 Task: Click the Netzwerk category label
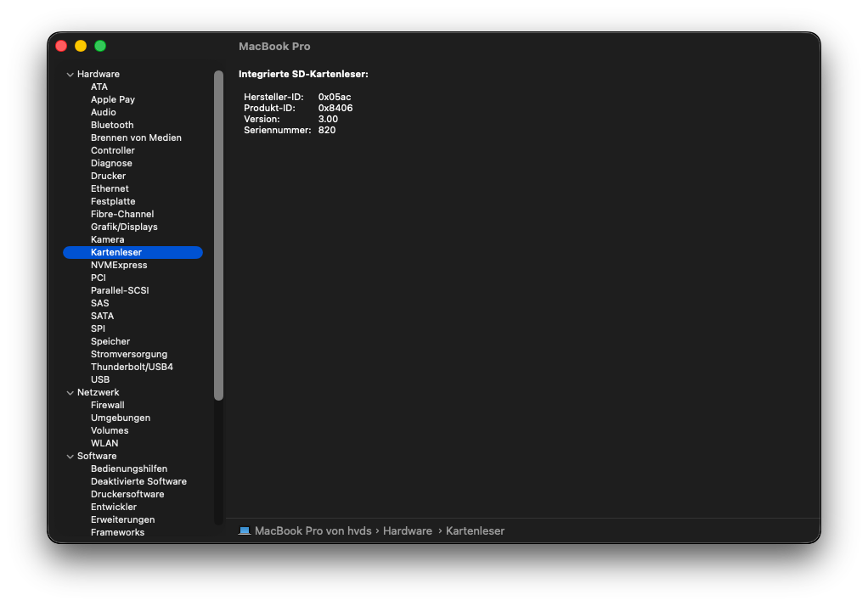98,392
